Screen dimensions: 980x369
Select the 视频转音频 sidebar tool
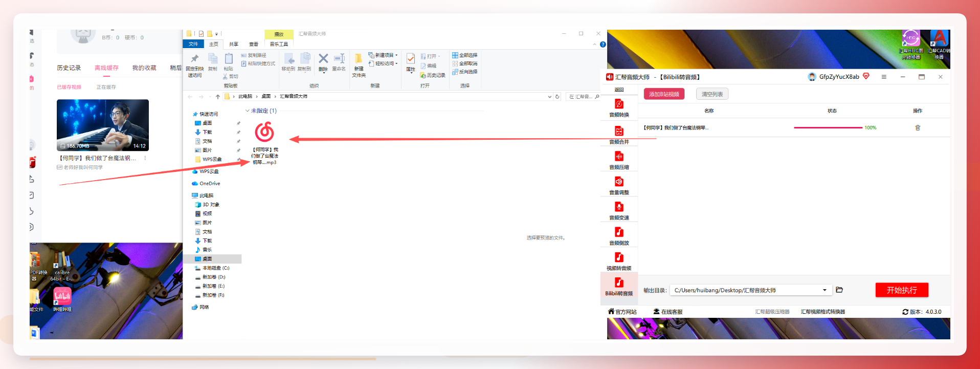(619, 261)
